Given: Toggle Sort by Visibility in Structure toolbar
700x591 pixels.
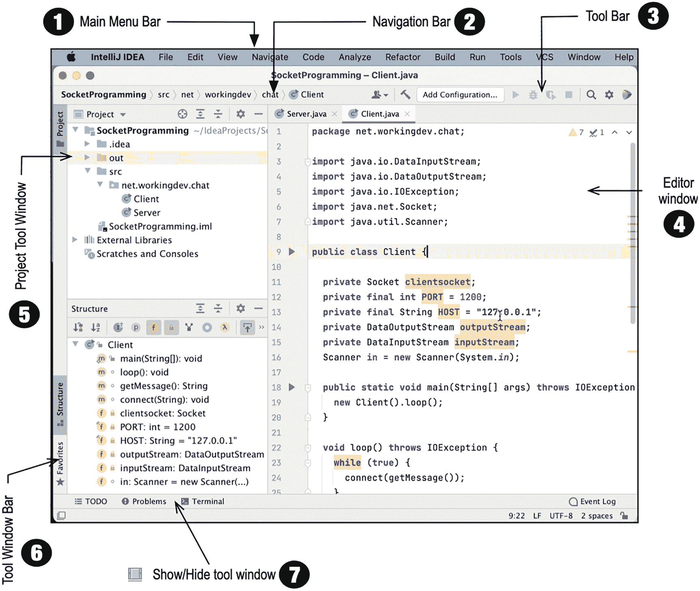Looking at the screenshot, I should (x=78, y=327).
